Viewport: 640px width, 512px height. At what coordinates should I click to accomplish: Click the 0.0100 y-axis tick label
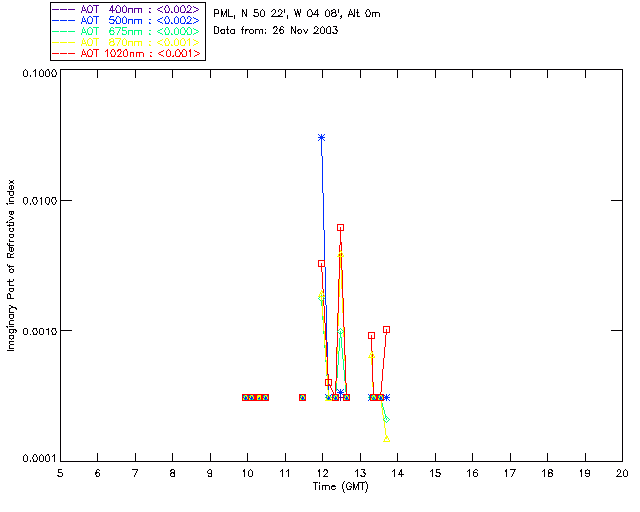pyautogui.click(x=40, y=201)
